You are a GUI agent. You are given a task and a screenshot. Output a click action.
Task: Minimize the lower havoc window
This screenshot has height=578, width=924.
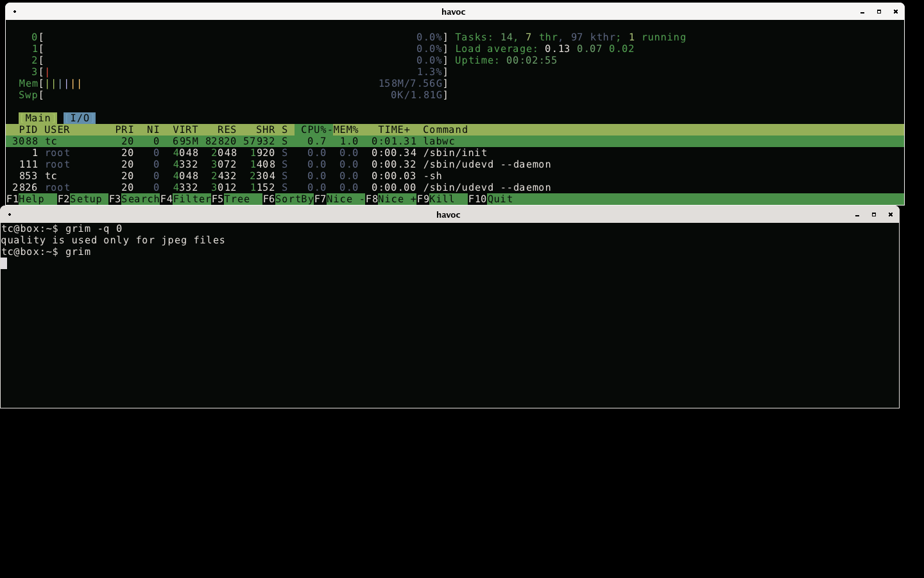click(x=857, y=215)
